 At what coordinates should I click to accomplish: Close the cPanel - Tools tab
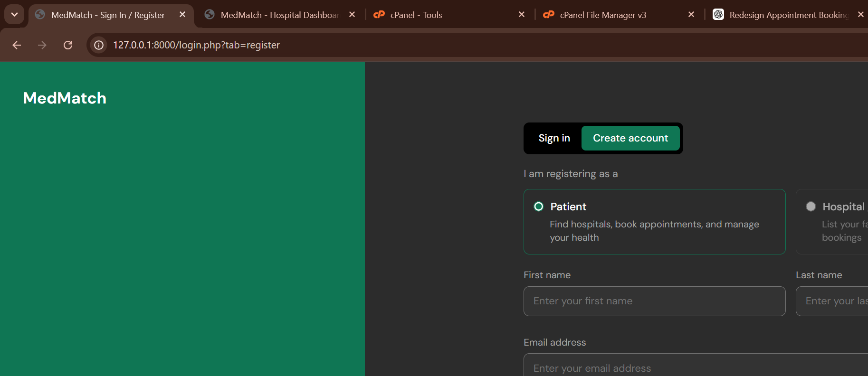pos(522,15)
